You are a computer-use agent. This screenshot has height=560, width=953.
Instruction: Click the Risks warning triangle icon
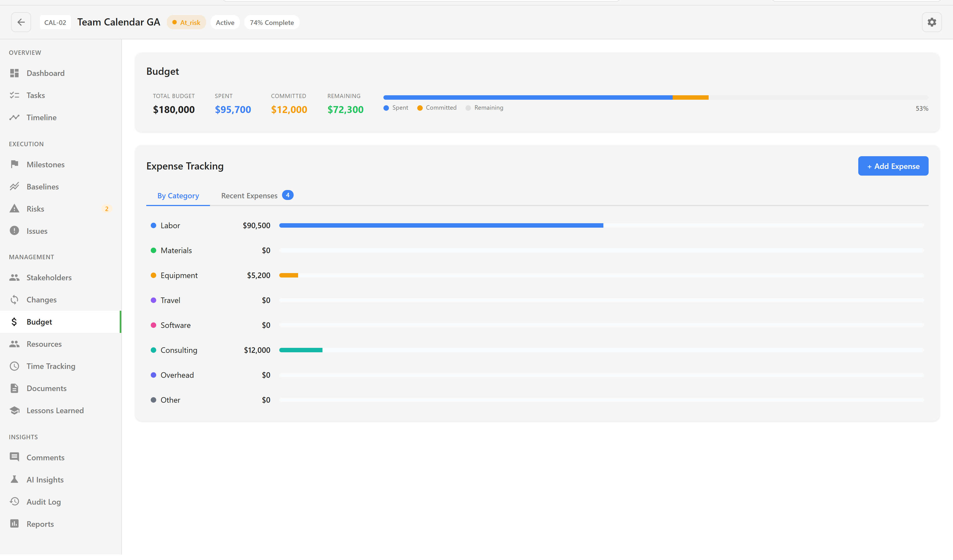[x=14, y=209]
